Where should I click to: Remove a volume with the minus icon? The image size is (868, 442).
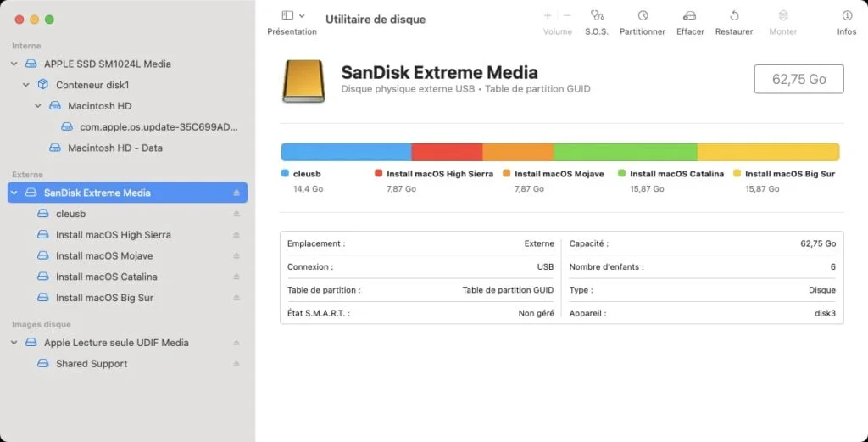click(x=567, y=15)
